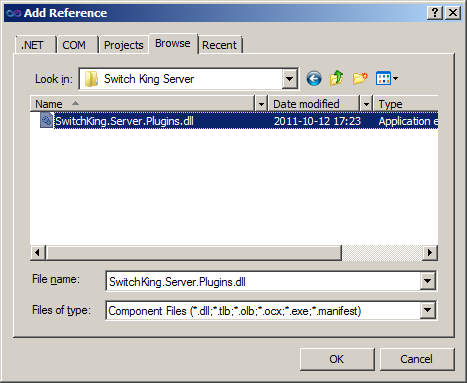Viewport: 467px width, 383px height.
Task: Navigate up one folder level
Action: [337, 78]
